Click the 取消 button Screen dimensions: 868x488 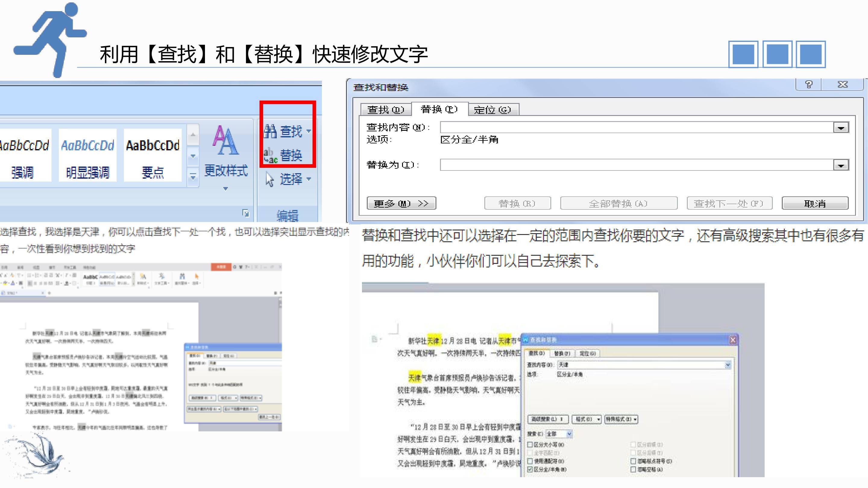click(x=815, y=203)
